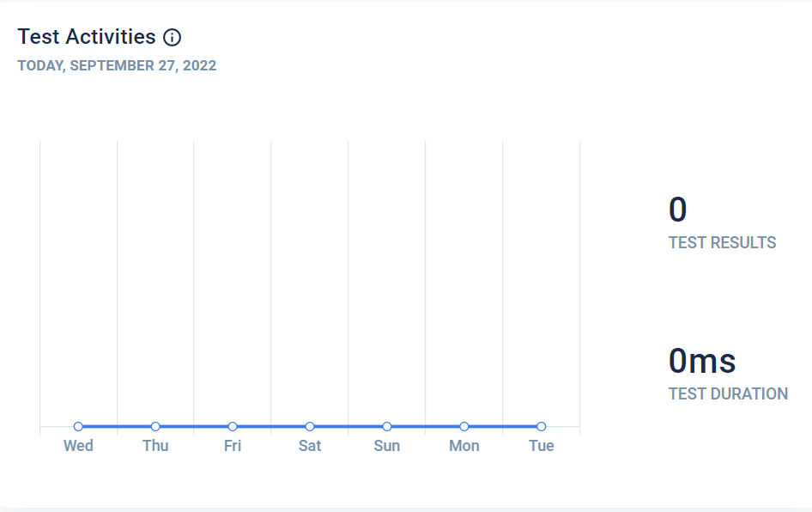Click the Sunday data point marker
This screenshot has width=812, height=512.
point(387,426)
